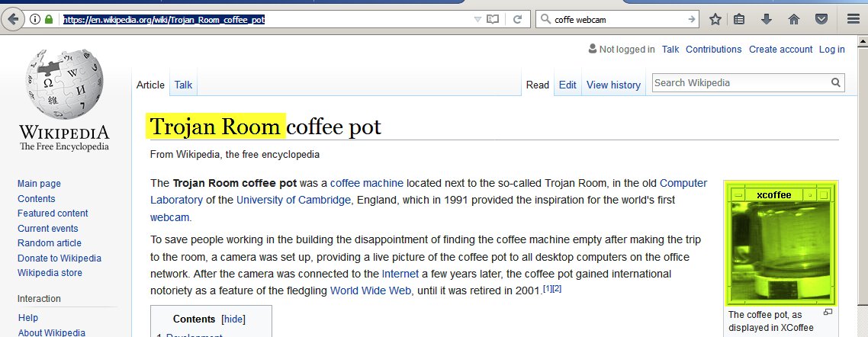Go to the Firefox Home page
Viewport: 868px width, 337px height.
pyautogui.click(x=793, y=20)
